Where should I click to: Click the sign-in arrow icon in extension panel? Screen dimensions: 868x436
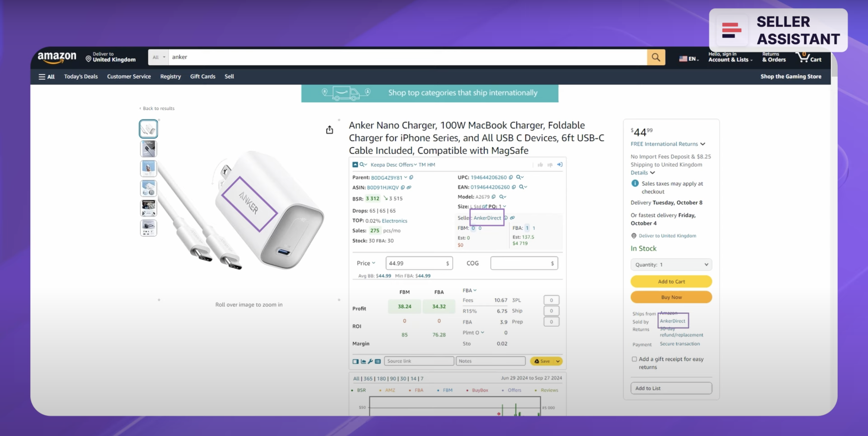click(560, 165)
